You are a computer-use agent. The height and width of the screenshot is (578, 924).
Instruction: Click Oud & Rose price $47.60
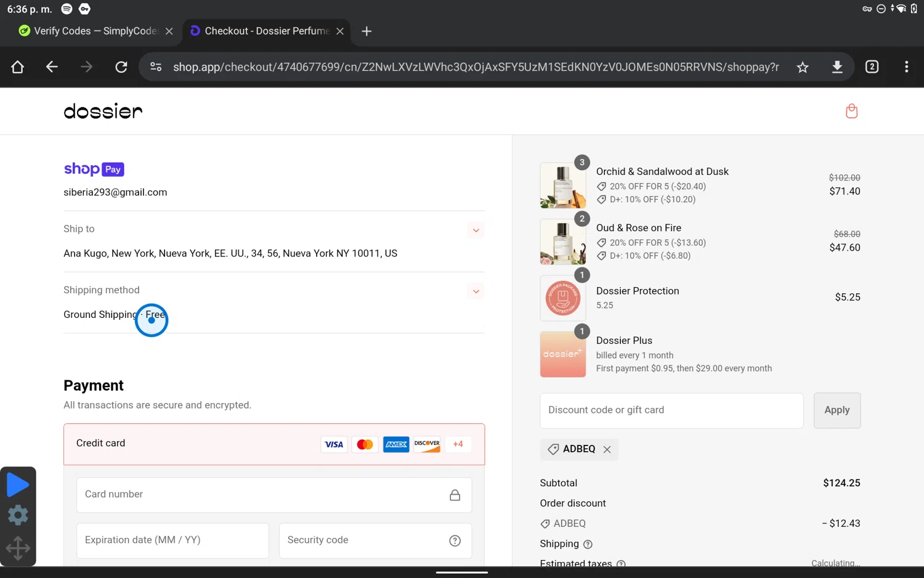[x=845, y=248]
